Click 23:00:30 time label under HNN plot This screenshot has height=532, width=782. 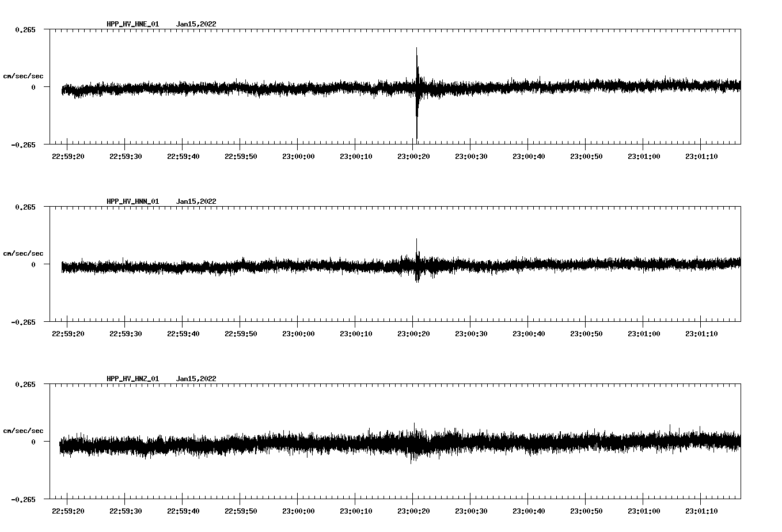471,334
